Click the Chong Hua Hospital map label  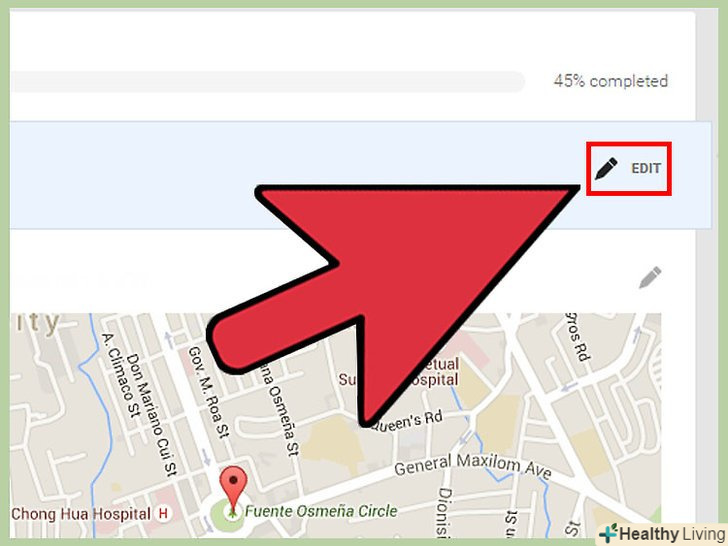click(x=81, y=514)
